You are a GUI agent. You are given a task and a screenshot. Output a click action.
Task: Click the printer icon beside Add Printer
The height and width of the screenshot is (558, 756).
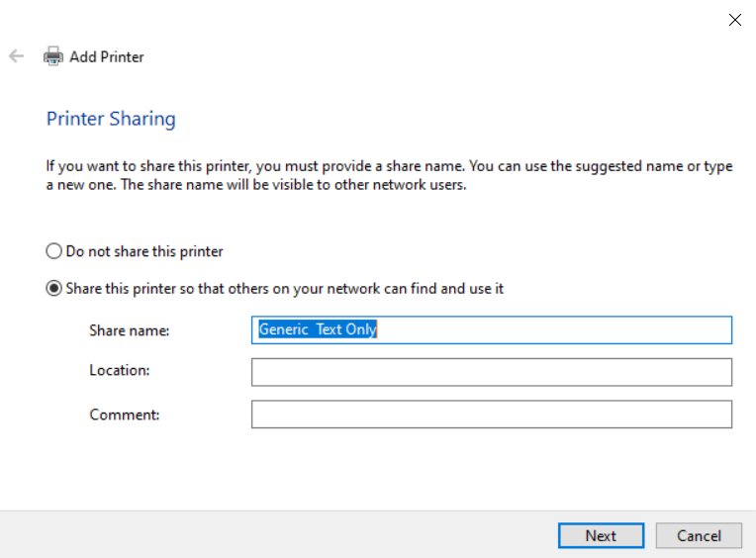53,56
